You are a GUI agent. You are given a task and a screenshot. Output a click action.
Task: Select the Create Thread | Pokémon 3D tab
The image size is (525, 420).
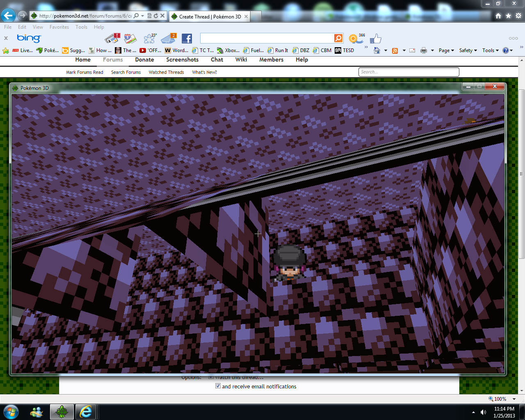click(209, 16)
